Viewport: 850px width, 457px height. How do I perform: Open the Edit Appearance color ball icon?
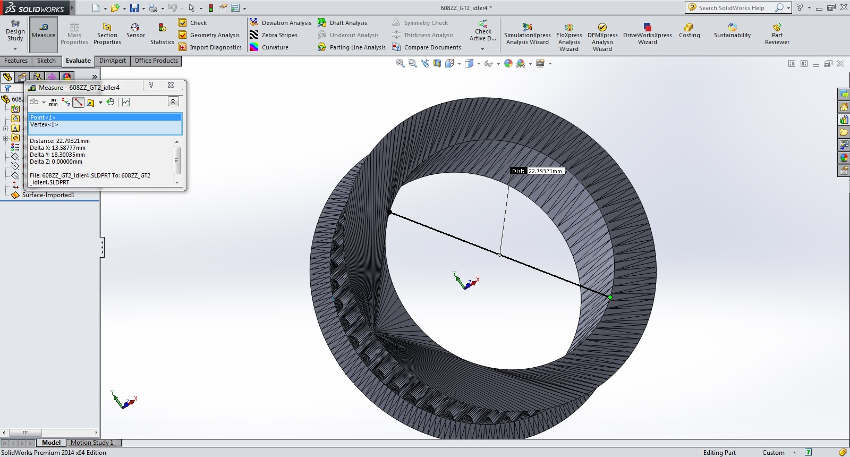point(508,63)
